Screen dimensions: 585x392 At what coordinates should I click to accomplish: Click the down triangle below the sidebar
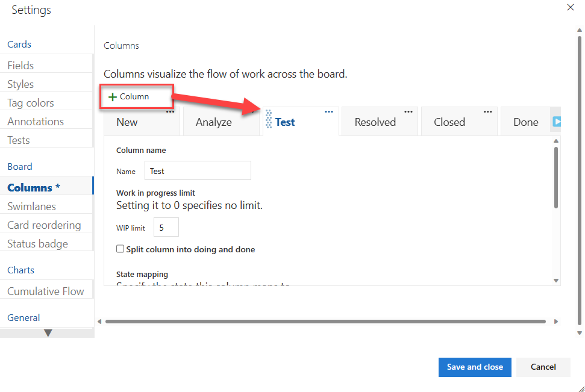(47, 332)
